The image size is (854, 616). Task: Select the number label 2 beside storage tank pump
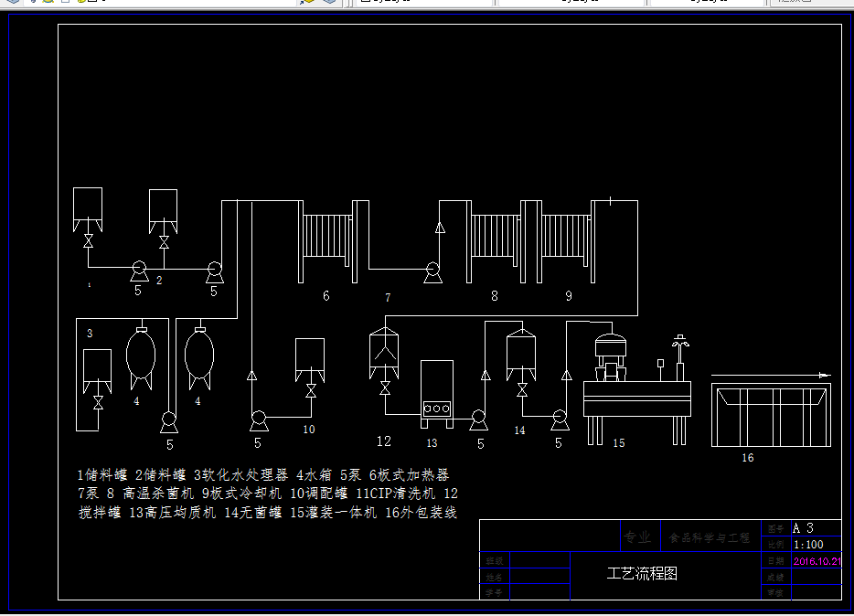159,281
